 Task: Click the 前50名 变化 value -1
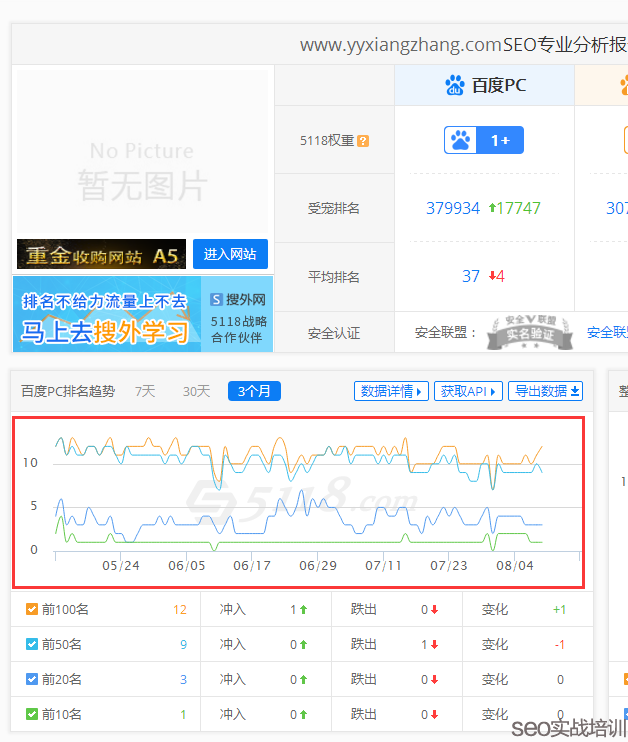[559, 645]
